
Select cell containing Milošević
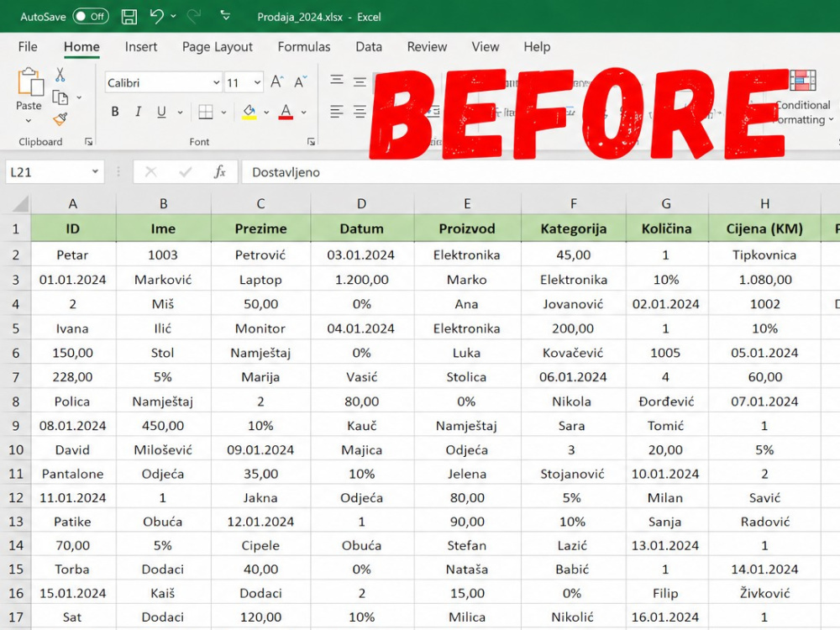tap(163, 450)
